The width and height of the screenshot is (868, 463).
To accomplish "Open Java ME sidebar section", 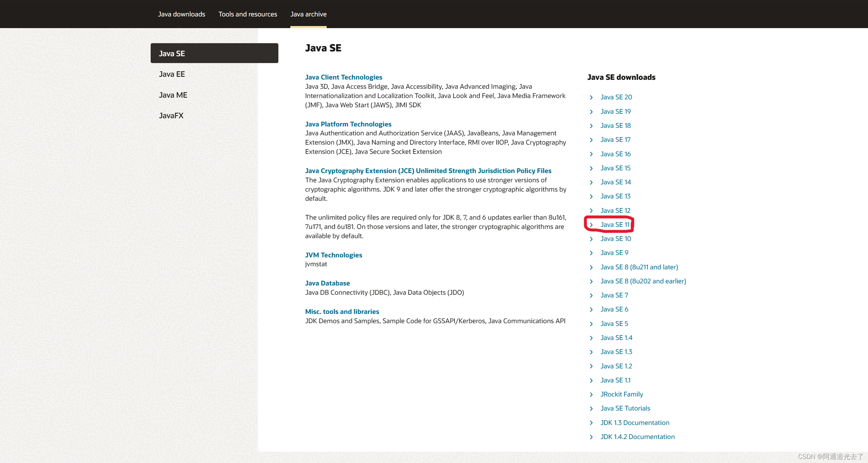I will pyautogui.click(x=173, y=95).
